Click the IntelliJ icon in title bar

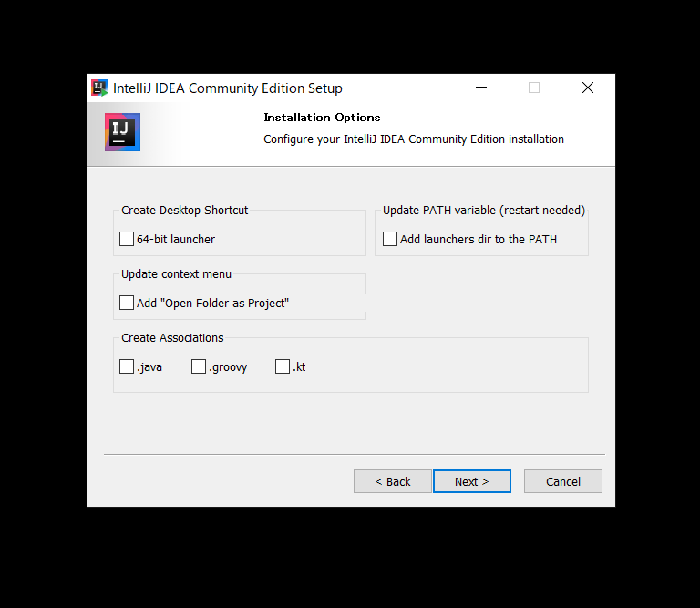pos(99,88)
